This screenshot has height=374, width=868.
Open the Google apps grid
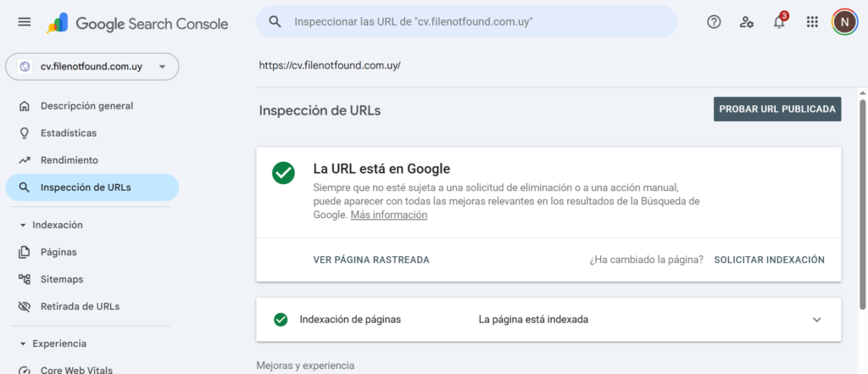[812, 22]
